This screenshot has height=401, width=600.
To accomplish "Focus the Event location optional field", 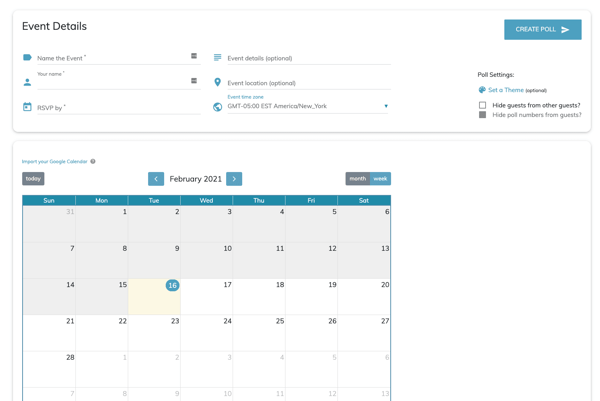I will point(309,83).
